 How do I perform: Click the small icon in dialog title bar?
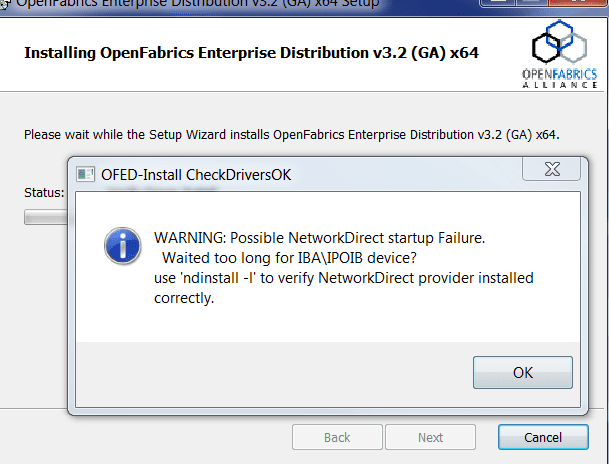coord(86,174)
